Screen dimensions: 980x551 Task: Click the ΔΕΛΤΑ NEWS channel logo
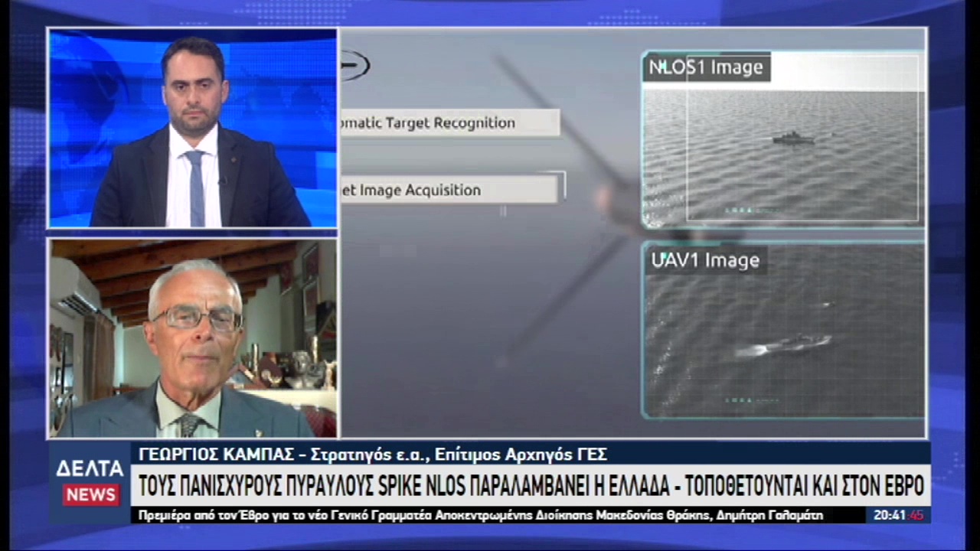tap(90, 482)
